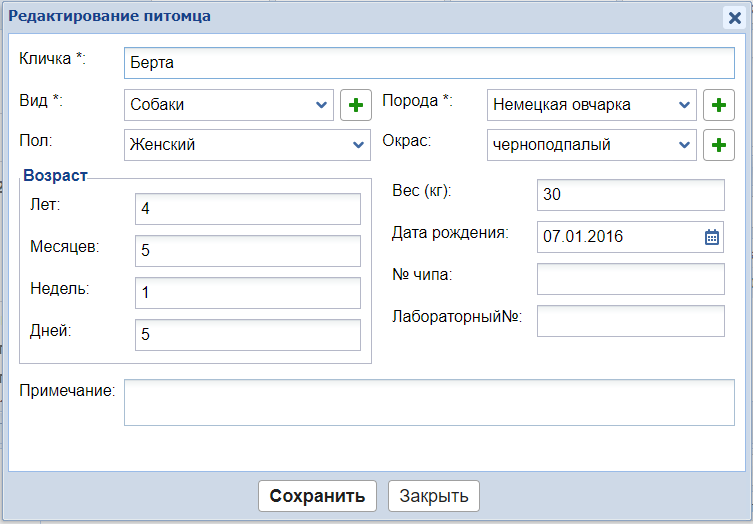753x524 pixels.
Task: Click the green plus next to Вид
Action: tap(356, 105)
